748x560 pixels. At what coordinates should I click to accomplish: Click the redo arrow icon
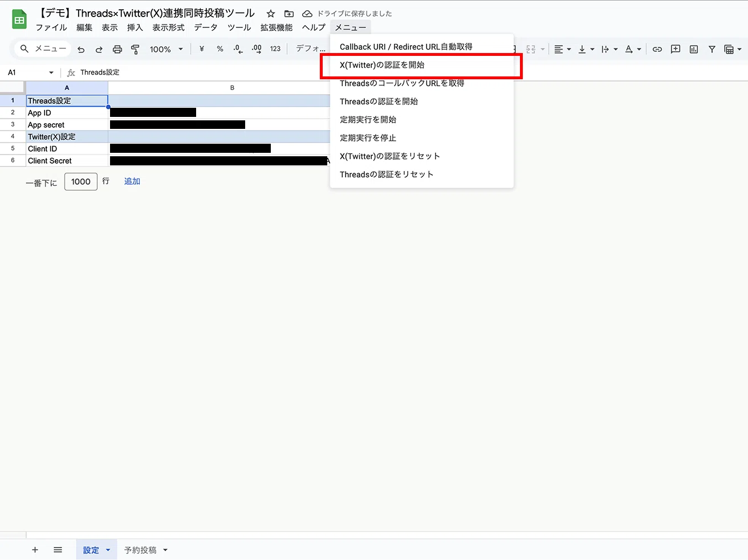(x=99, y=50)
